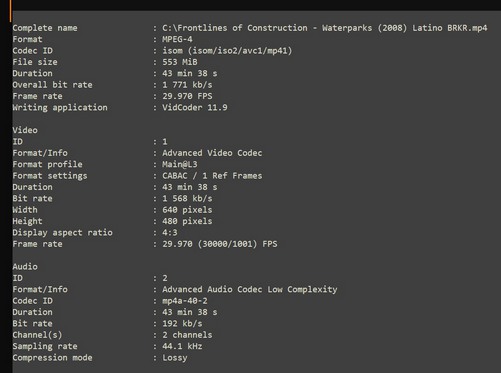Select the '44.1 kHz' value

[x=182, y=346]
